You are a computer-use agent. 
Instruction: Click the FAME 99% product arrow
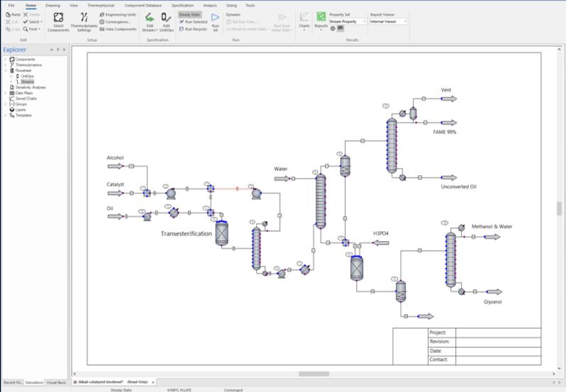449,123
